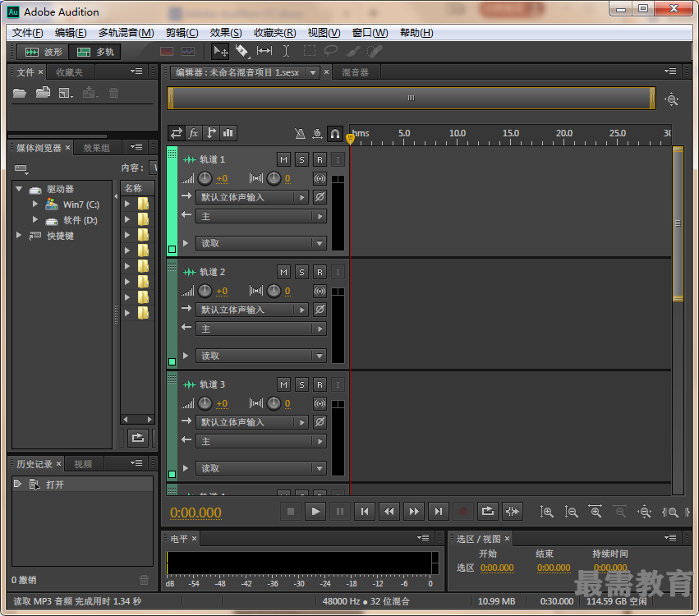Expand the 快捷键 tree item
This screenshot has width=699, height=616.
pyautogui.click(x=19, y=235)
